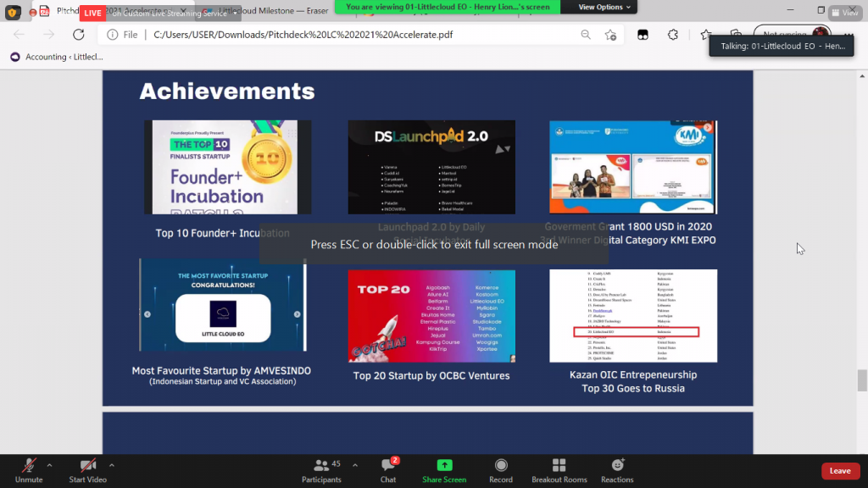This screenshot has height=488, width=868.
Task: Click the Most Favorite Startup image
Action: (x=223, y=305)
